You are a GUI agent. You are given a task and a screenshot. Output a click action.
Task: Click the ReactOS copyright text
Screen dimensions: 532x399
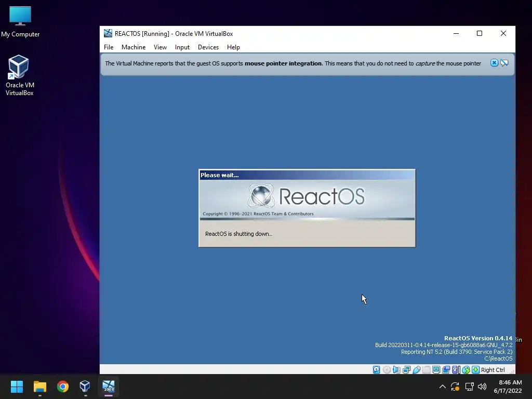[x=258, y=214]
